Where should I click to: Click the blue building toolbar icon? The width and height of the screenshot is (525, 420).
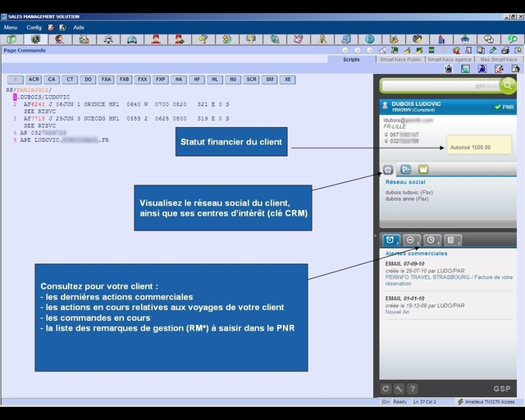(x=441, y=39)
